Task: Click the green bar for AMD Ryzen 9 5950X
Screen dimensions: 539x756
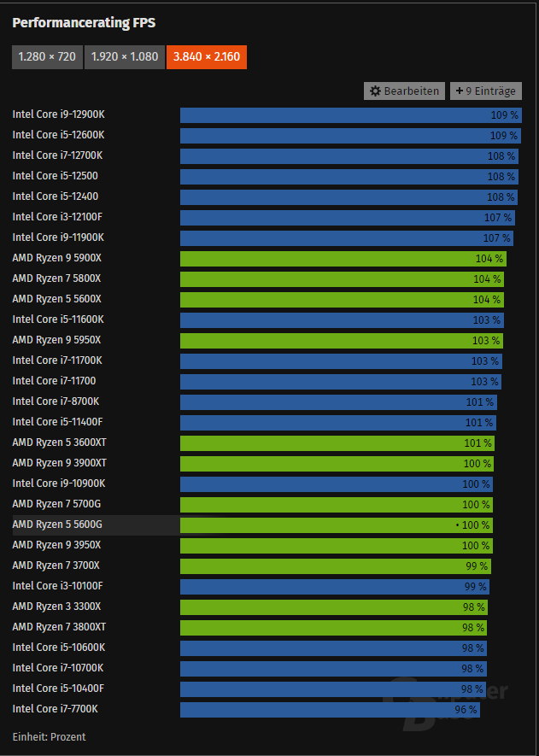Action: click(342, 341)
